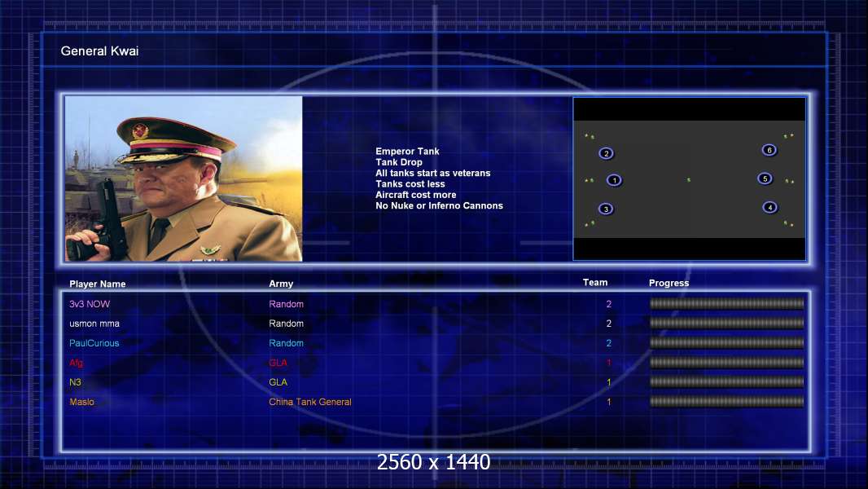Click team number for usmon mma

(609, 324)
